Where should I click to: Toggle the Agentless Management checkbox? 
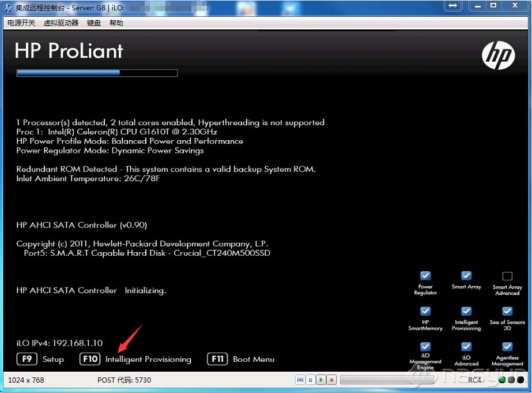507,346
